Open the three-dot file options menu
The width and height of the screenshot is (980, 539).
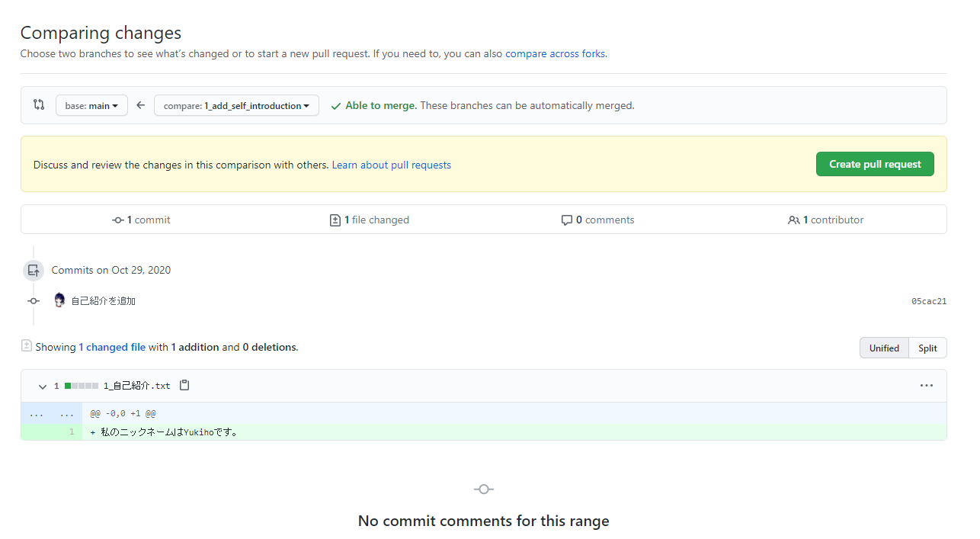point(926,386)
